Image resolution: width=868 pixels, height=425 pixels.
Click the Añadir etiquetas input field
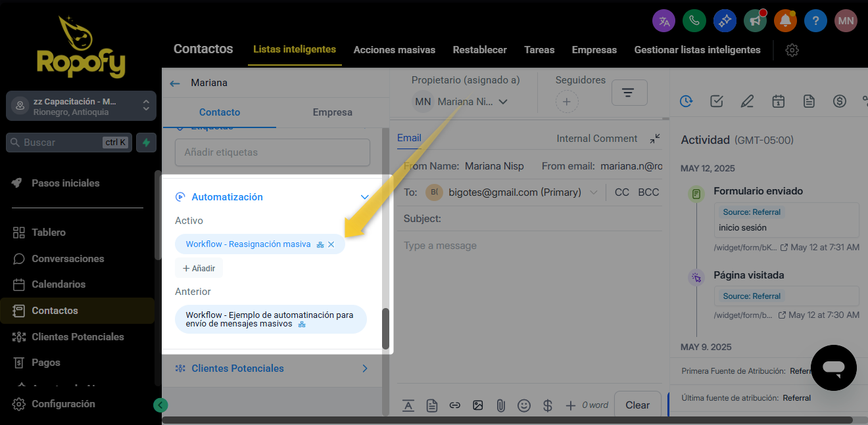coord(272,152)
